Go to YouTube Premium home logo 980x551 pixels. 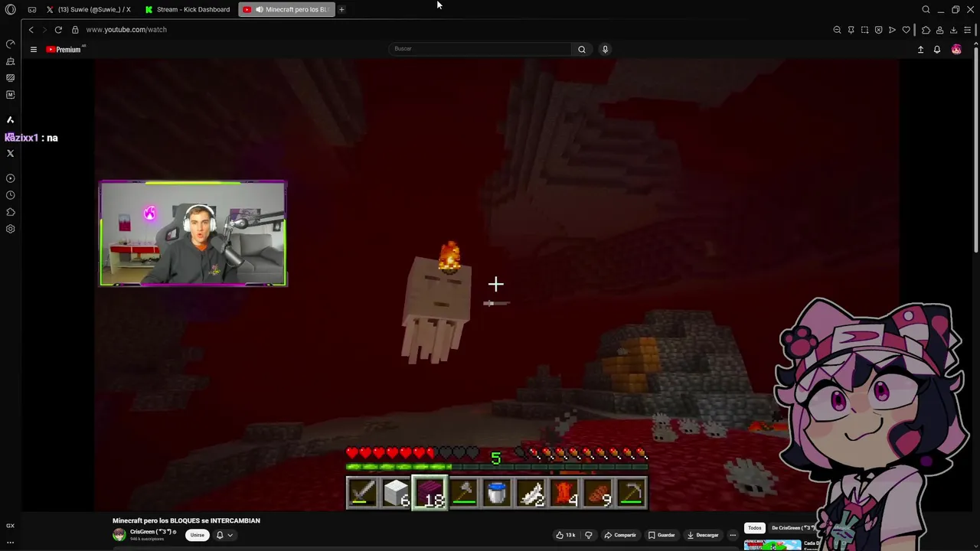point(64,49)
